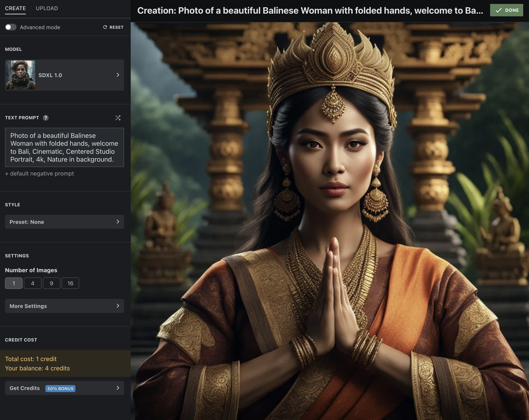Click the shuffle random prompt icon
The height and width of the screenshot is (420, 529).
tap(118, 118)
